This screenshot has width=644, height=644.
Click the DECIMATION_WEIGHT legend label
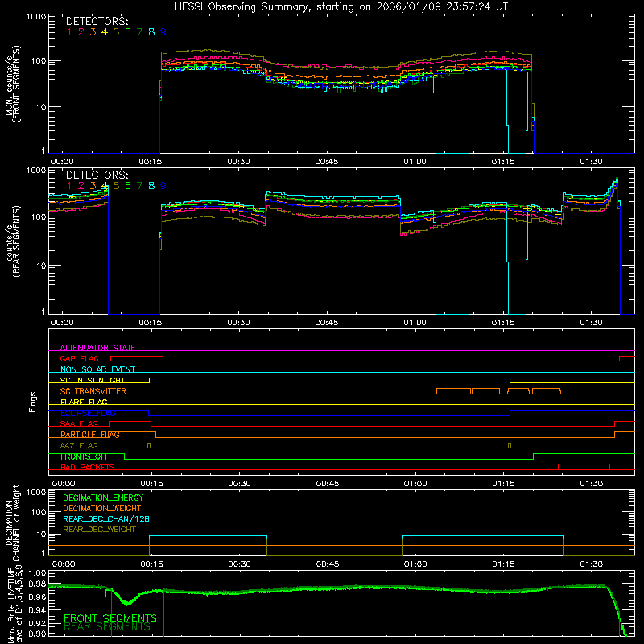[x=102, y=508]
